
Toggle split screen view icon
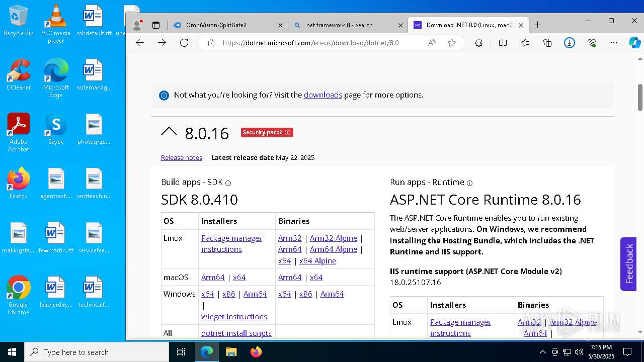[x=503, y=43]
